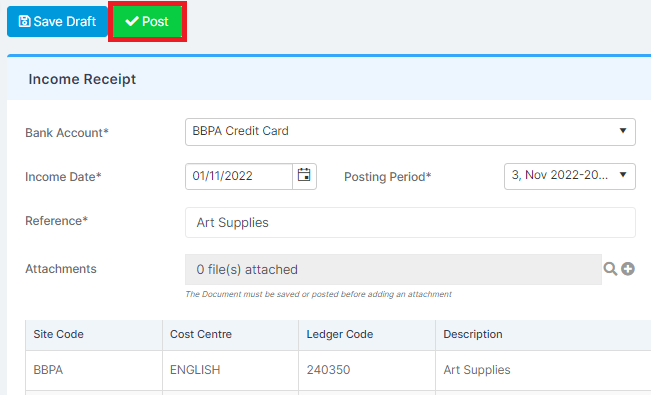Click the magnifier icon to view attachments
This screenshot has width=651, height=395.
coord(610,269)
